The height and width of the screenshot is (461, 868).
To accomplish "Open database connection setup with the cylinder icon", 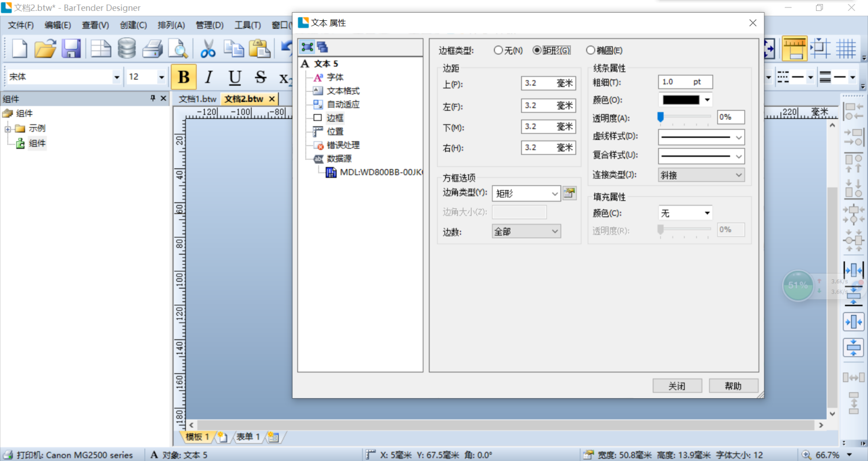I will [126, 48].
